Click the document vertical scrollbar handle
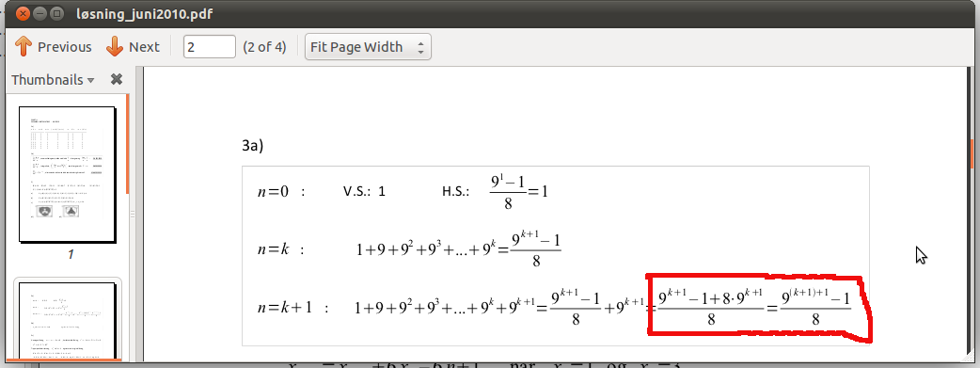The height and width of the screenshot is (368, 980). pos(972,152)
